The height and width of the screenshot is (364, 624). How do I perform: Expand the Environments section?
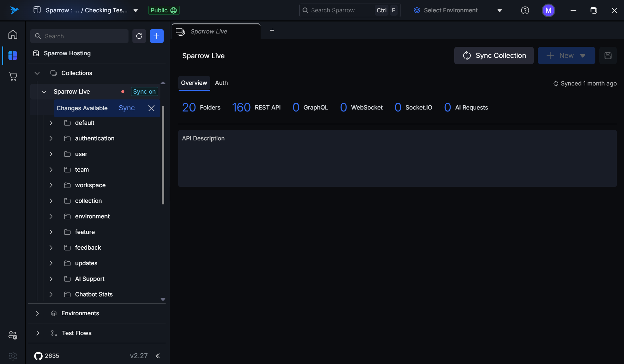click(x=37, y=313)
